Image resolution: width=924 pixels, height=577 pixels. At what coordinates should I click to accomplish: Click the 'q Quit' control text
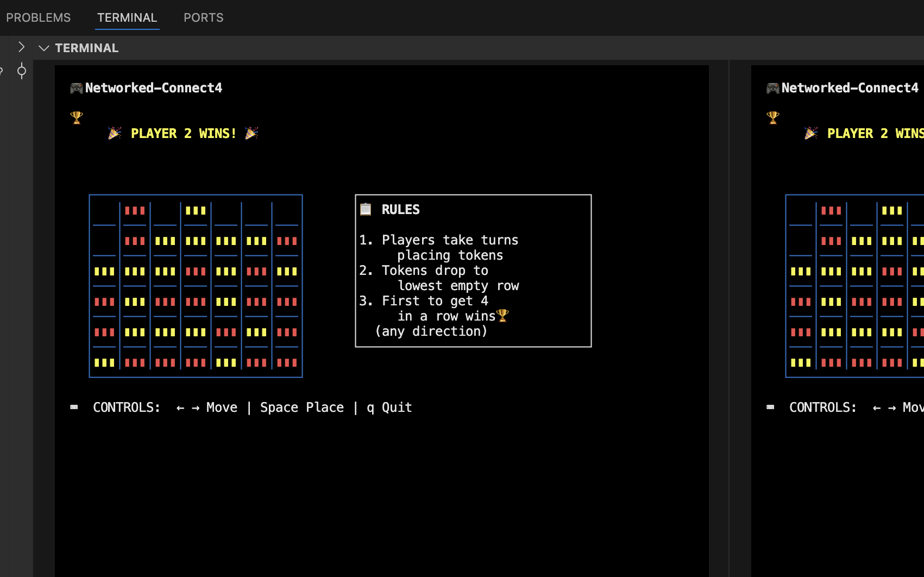point(389,407)
